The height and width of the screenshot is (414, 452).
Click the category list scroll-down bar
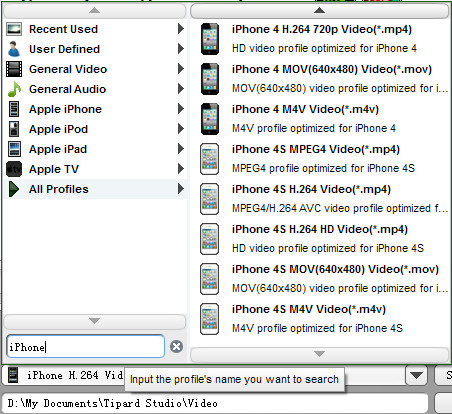tap(95, 321)
